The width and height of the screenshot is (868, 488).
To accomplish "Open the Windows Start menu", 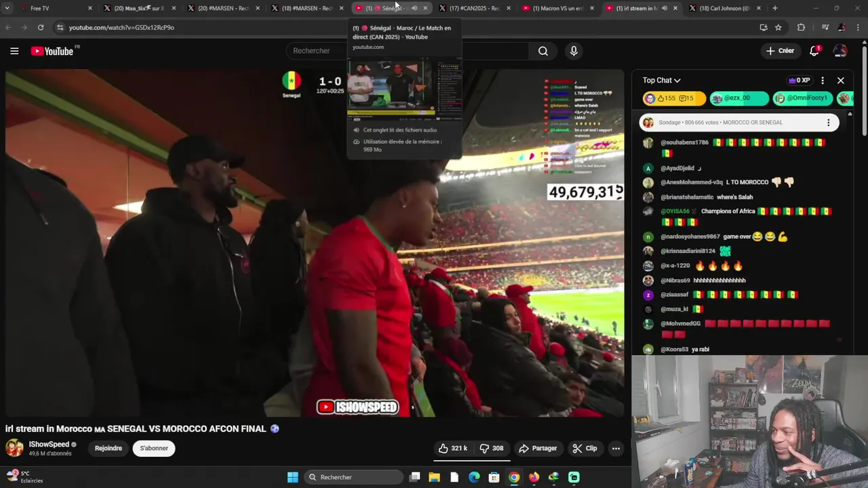I will tap(292, 477).
